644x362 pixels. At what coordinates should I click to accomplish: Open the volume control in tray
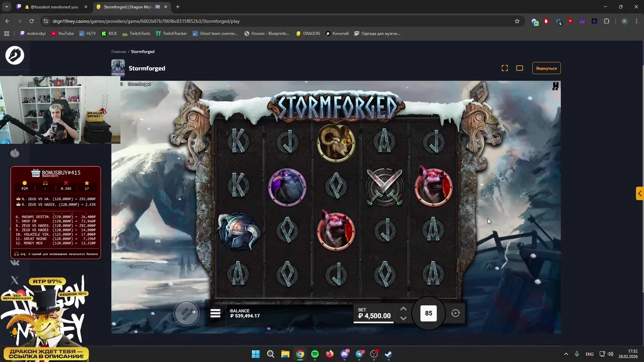(610, 354)
